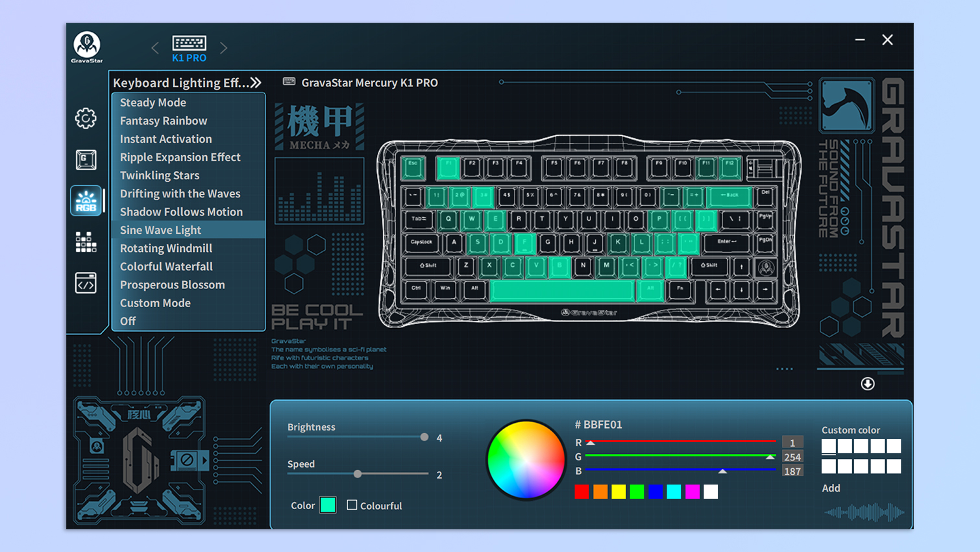The width and height of the screenshot is (980, 552).
Task: Open the settings gear in sidebar
Action: [x=86, y=118]
